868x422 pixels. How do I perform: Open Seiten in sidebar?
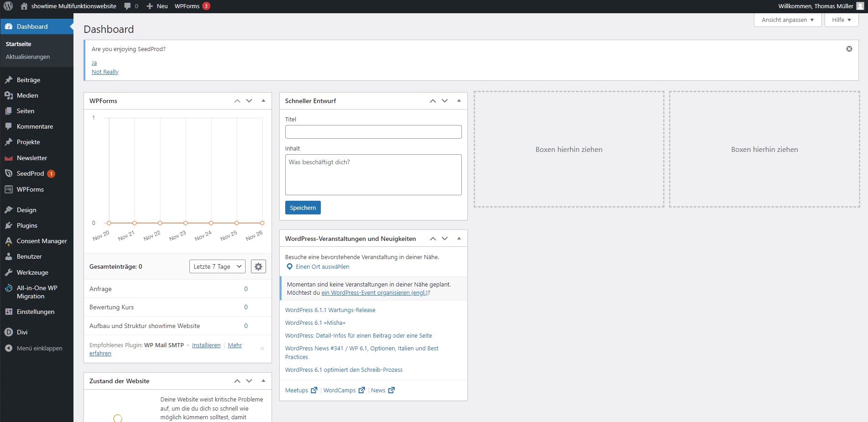tap(37, 111)
